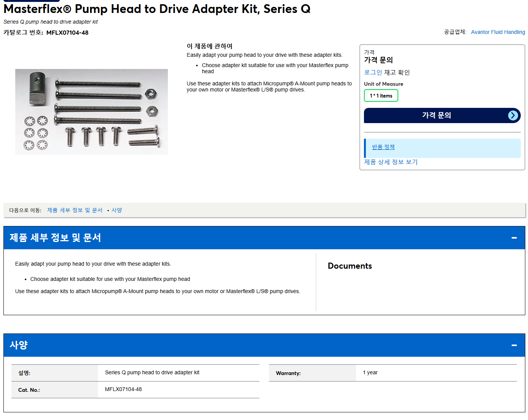Image resolution: width=528 pixels, height=420 pixels.
Task: Open the 반품 정책 return policy link
Action: [x=383, y=147]
